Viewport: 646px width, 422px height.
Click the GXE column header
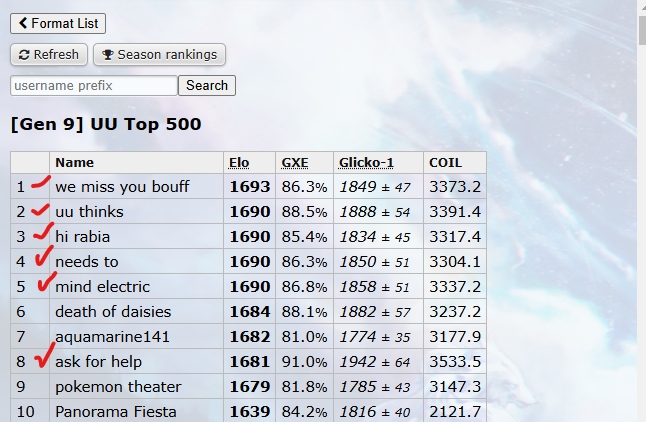point(295,162)
